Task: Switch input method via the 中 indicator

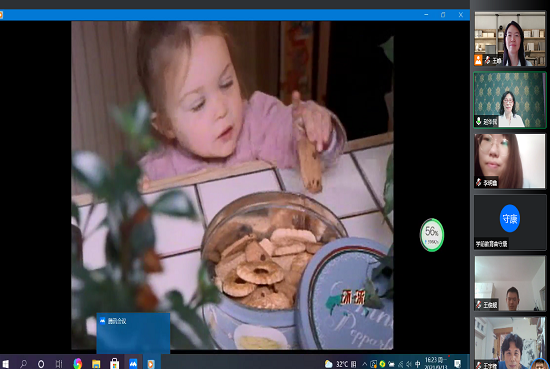Action: (x=417, y=364)
